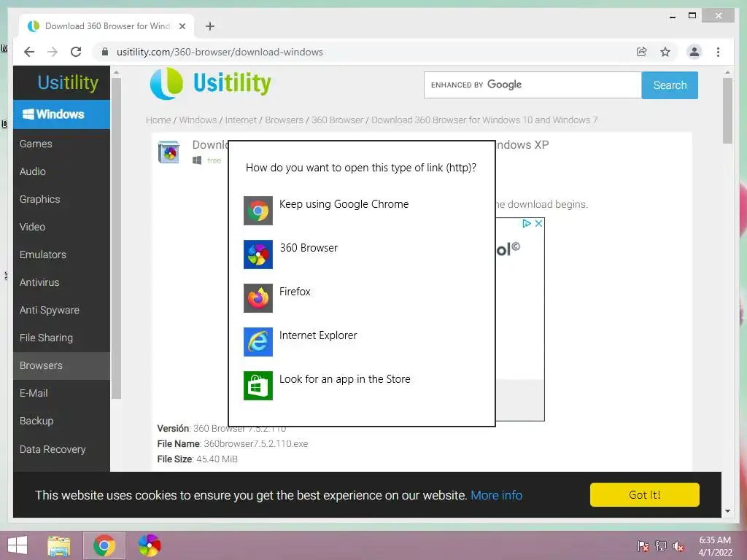Click the sidebar Usitility title
Viewport: 747px width, 560px height.
pyautogui.click(x=68, y=82)
